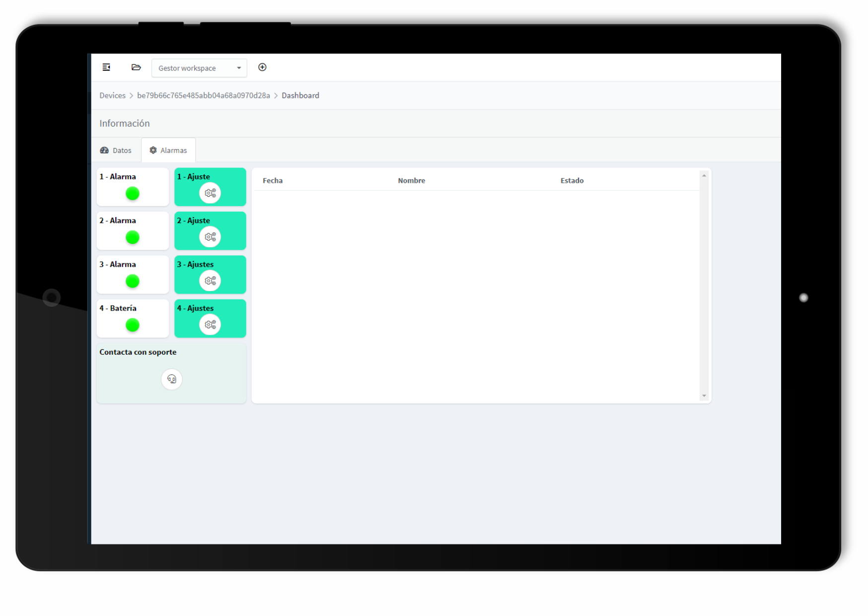868x616 pixels.
Task: Toggle the sidebar menu collapse icon
Action: pos(106,67)
